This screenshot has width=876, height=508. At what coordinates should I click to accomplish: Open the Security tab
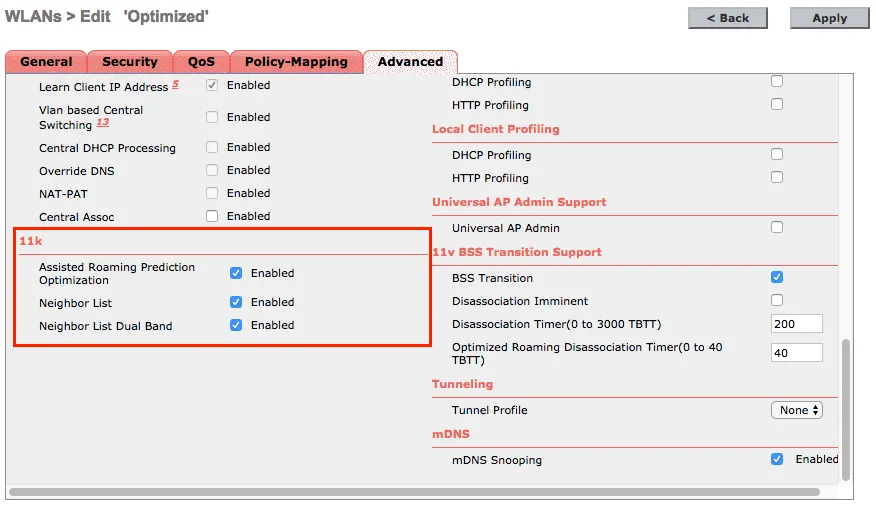(129, 62)
